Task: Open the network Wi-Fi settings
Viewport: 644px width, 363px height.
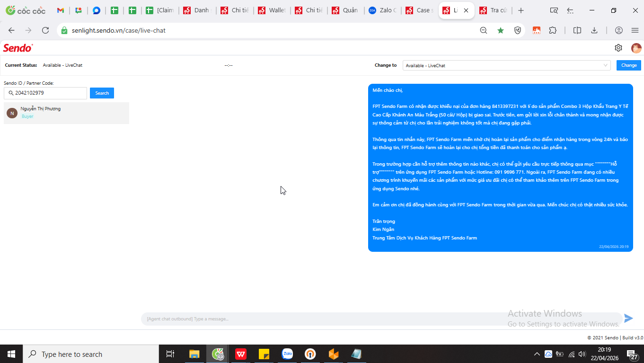Action: [x=572, y=354]
